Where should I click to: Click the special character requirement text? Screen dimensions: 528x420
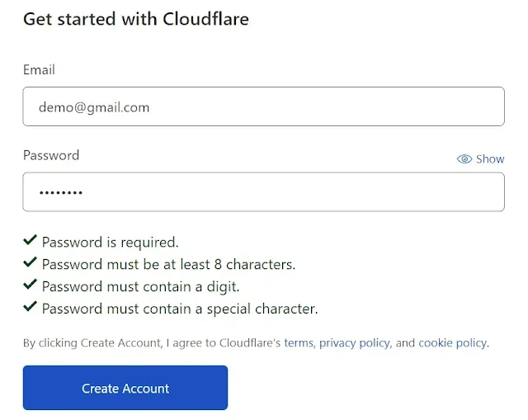[180, 309]
